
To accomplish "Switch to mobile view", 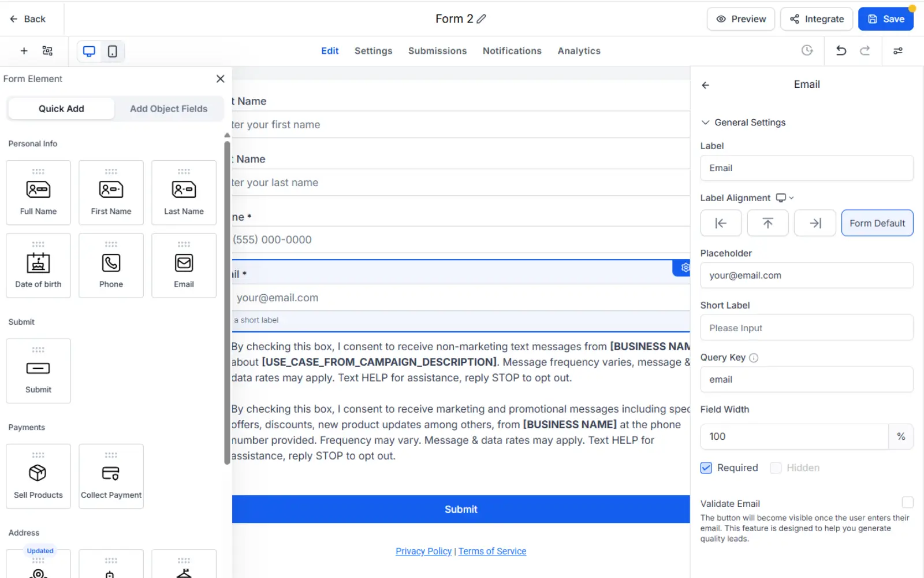I will click(113, 51).
